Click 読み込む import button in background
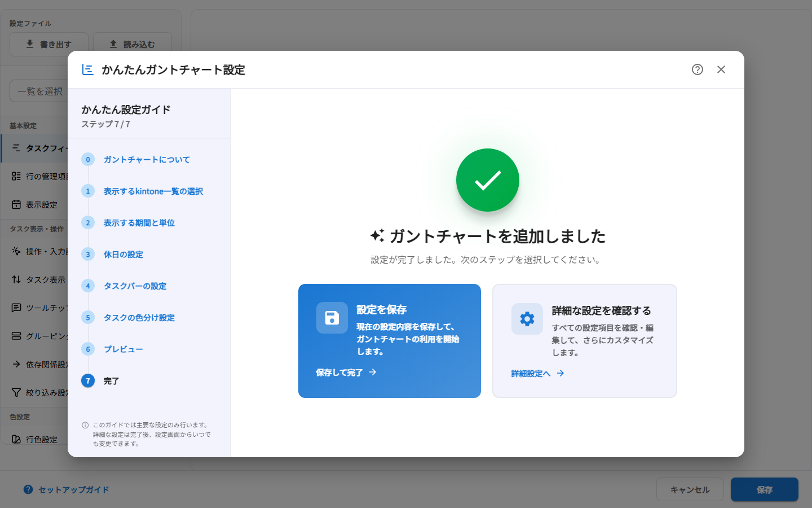Screen dimensions: 812x508 tap(133, 44)
